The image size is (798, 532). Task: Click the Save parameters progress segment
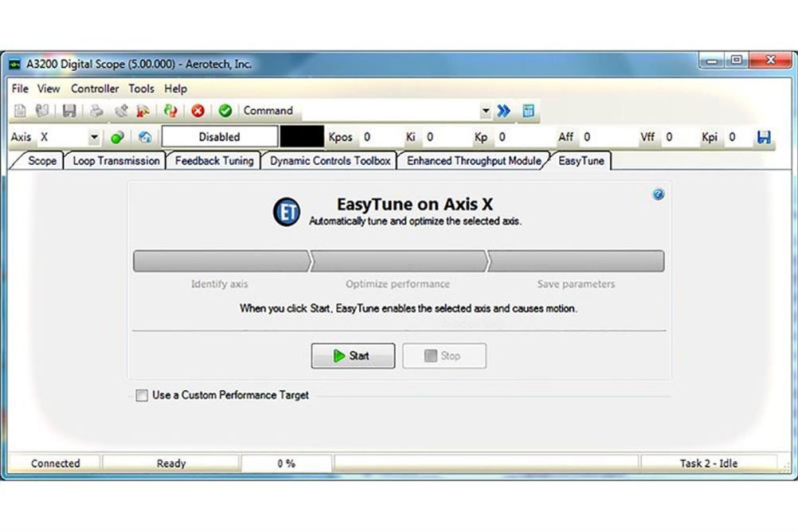tap(576, 261)
